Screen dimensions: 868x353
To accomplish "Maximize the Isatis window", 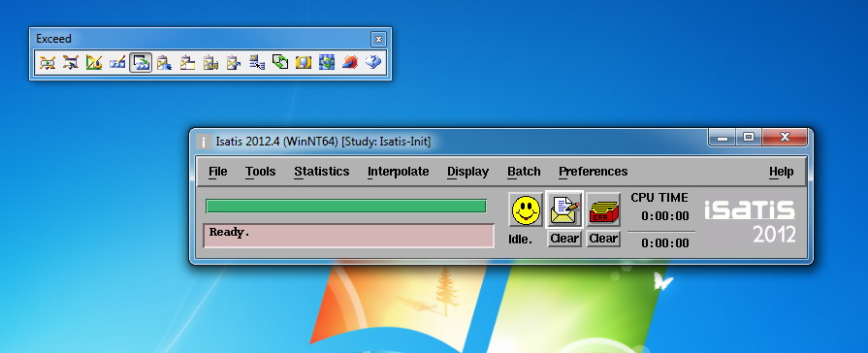I will click(749, 138).
